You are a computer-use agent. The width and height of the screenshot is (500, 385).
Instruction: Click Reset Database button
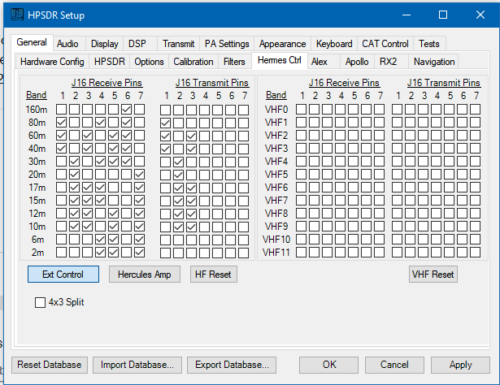49,365
